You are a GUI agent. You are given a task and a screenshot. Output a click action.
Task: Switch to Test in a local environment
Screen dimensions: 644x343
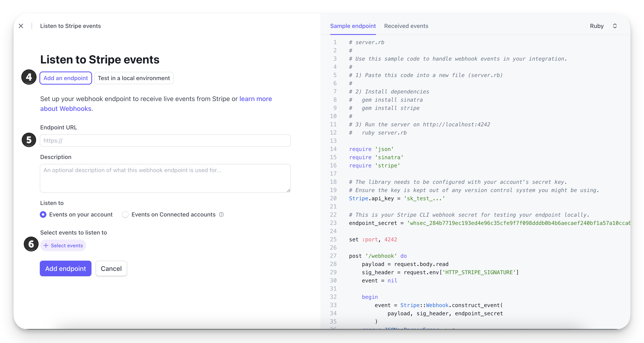[x=134, y=78]
